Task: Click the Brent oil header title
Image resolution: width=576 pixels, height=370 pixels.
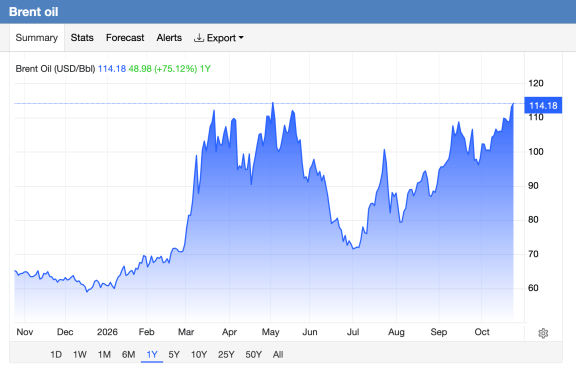Action: (33, 12)
